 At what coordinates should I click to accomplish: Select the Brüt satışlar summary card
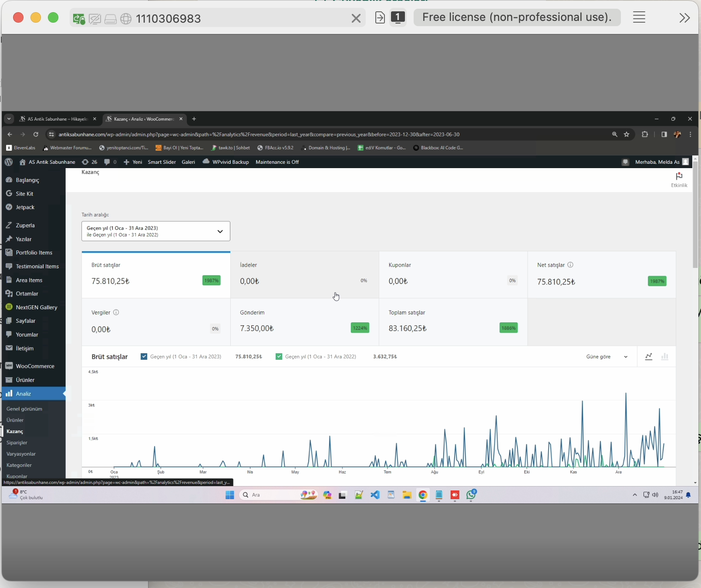click(156, 275)
